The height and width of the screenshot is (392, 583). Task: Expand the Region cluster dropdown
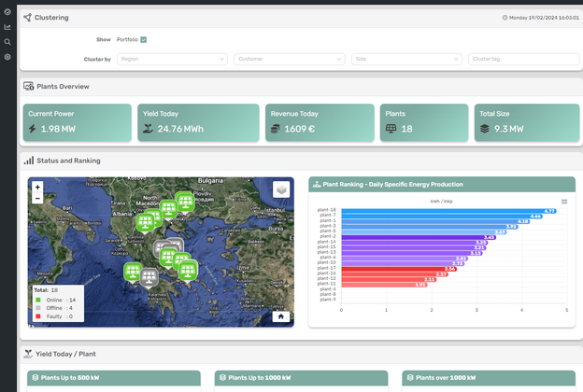172,59
